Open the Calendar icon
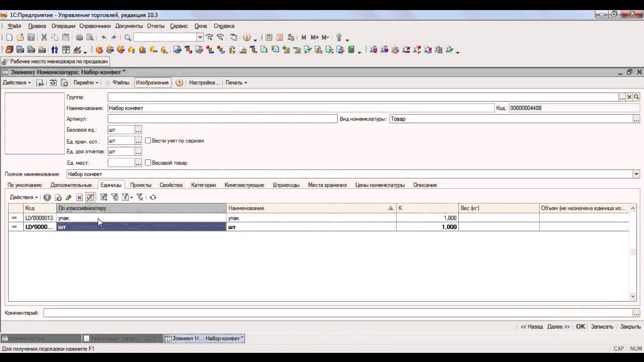 pyautogui.click(x=280, y=38)
